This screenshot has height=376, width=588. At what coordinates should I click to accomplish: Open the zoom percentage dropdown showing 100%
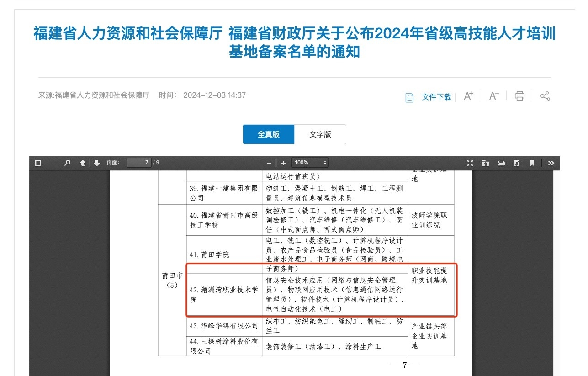[x=310, y=162]
